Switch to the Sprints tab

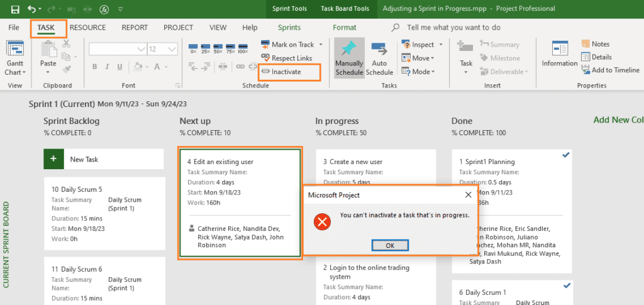[x=289, y=28]
